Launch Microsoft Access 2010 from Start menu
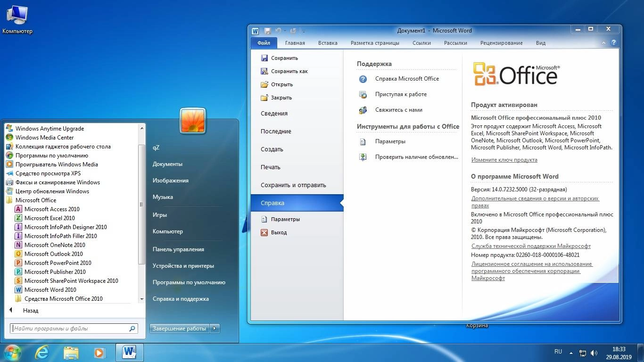Screen dimensions: 644x362 coord(52,209)
